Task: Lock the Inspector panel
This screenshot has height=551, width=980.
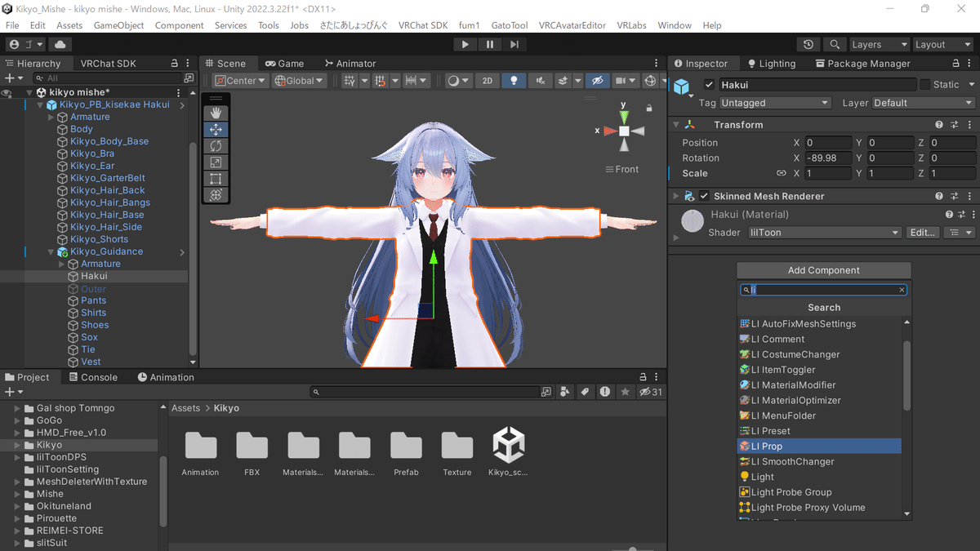Action: click(954, 63)
